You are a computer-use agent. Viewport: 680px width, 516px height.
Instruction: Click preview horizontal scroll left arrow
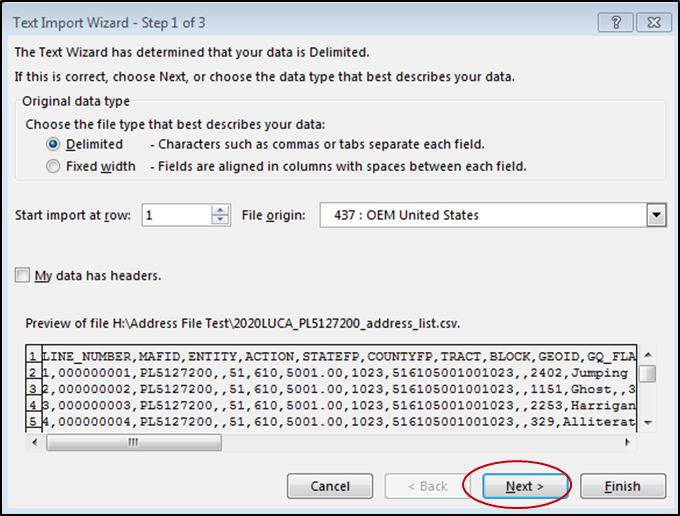tap(35, 442)
